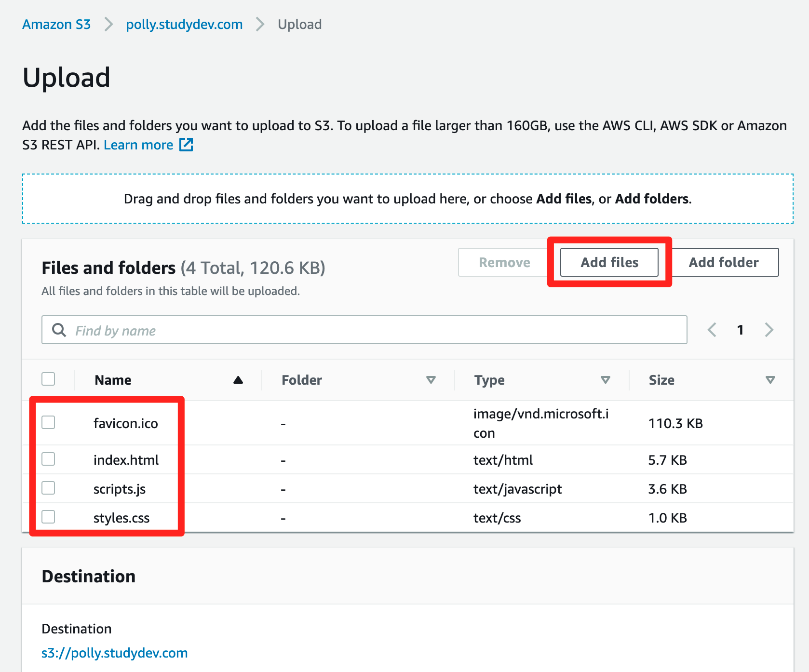The height and width of the screenshot is (672, 809).
Task: Click the 5.7 KB size cell
Action: click(x=667, y=460)
